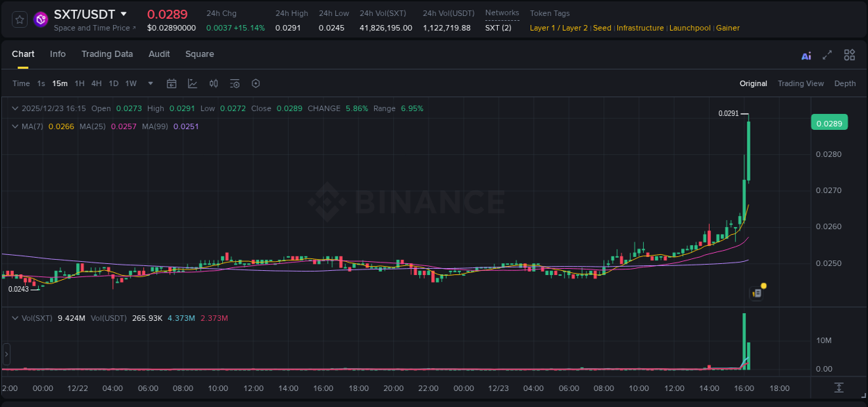Open the indicator list settings icon
The width and height of the screenshot is (868, 407).
[235, 83]
